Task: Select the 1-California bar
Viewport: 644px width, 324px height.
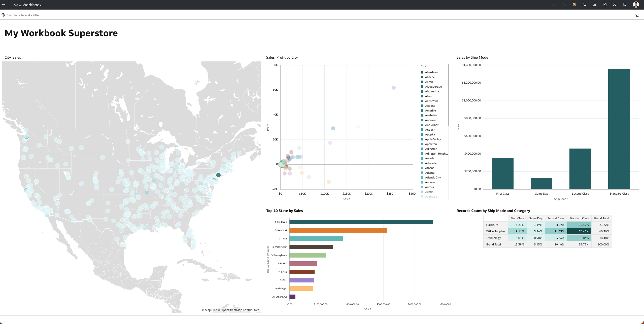Action: pyautogui.click(x=361, y=222)
